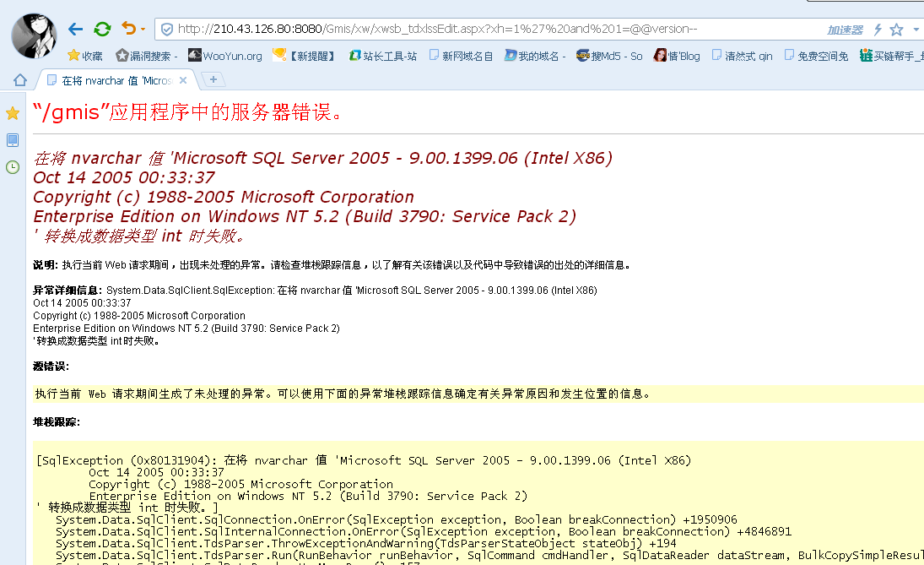Click the [SqlException (0x80131904)] stack line

364,460
